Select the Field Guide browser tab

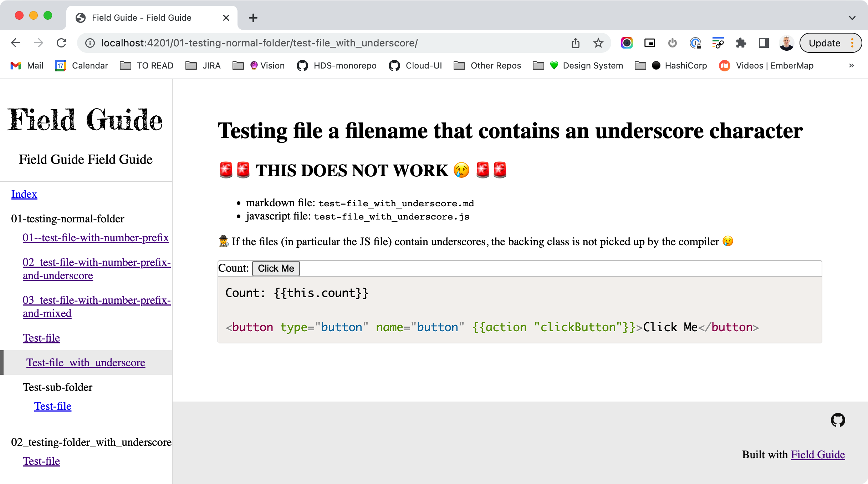click(x=142, y=18)
